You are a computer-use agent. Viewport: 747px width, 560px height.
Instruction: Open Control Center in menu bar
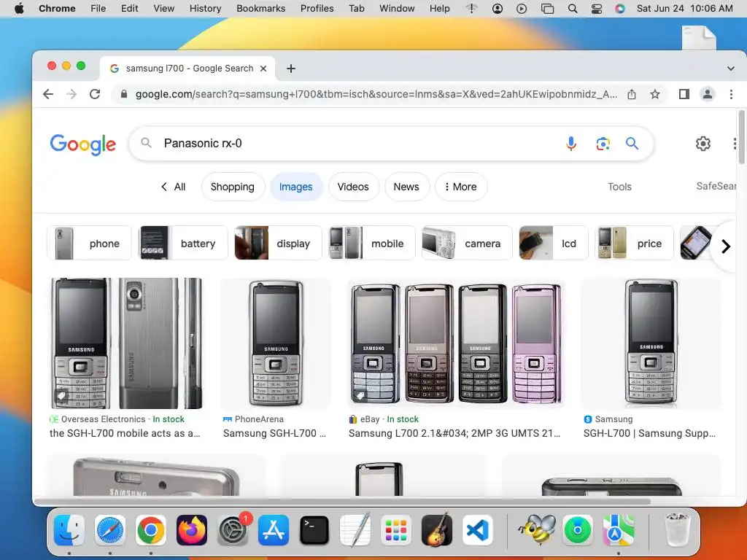pos(597,9)
